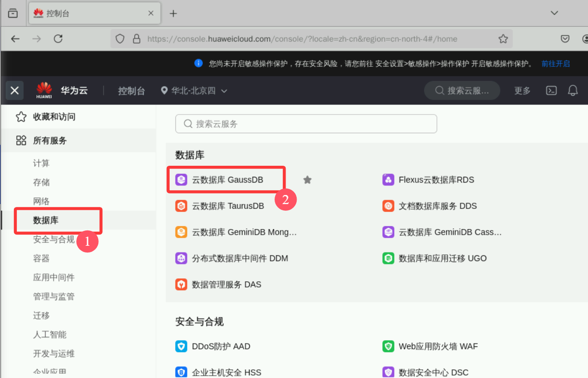The image size is (588, 378).
Task: Expand the list all tabs chevron
Action: (554, 13)
